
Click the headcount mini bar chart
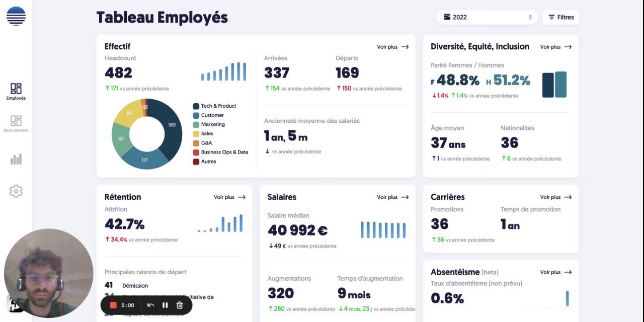(223, 71)
